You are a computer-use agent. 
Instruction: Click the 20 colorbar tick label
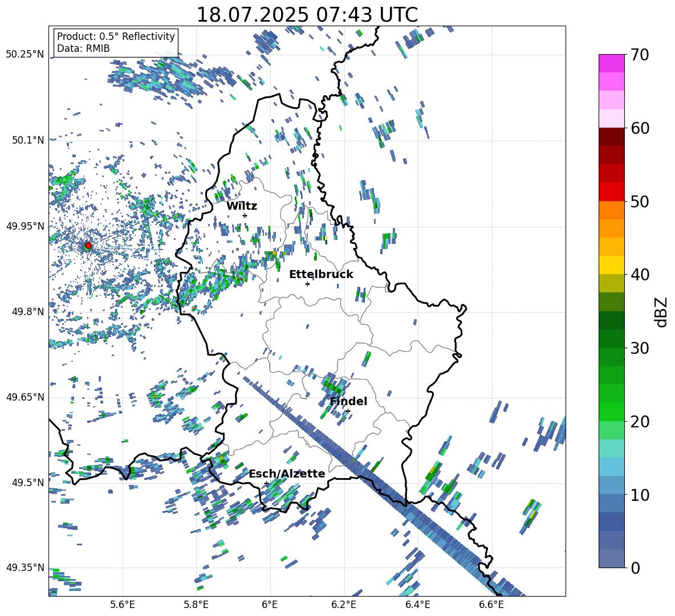(x=639, y=421)
